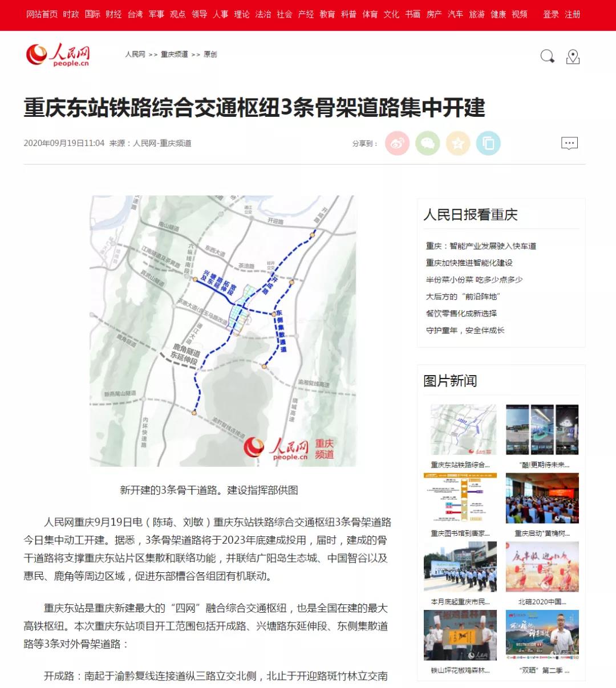Share article to Weibo
The width and height of the screenshot is (616, 688).
[x=398, y=143]
